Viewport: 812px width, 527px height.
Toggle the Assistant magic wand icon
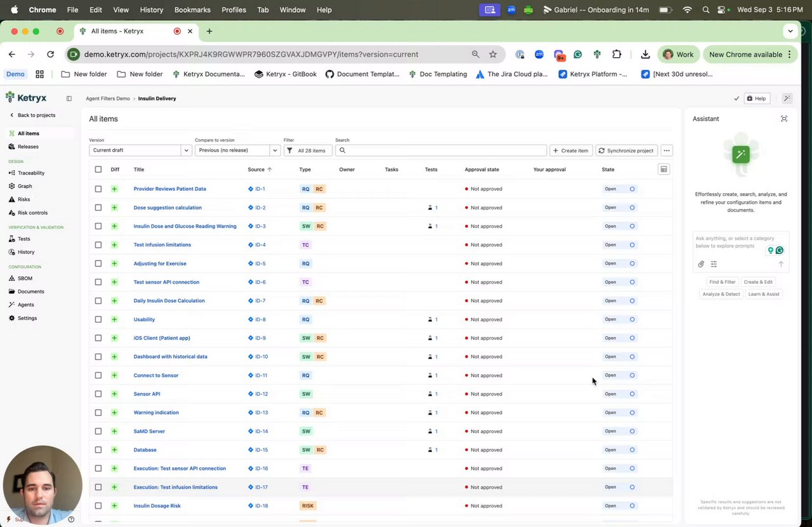click(x=787, y=98)
